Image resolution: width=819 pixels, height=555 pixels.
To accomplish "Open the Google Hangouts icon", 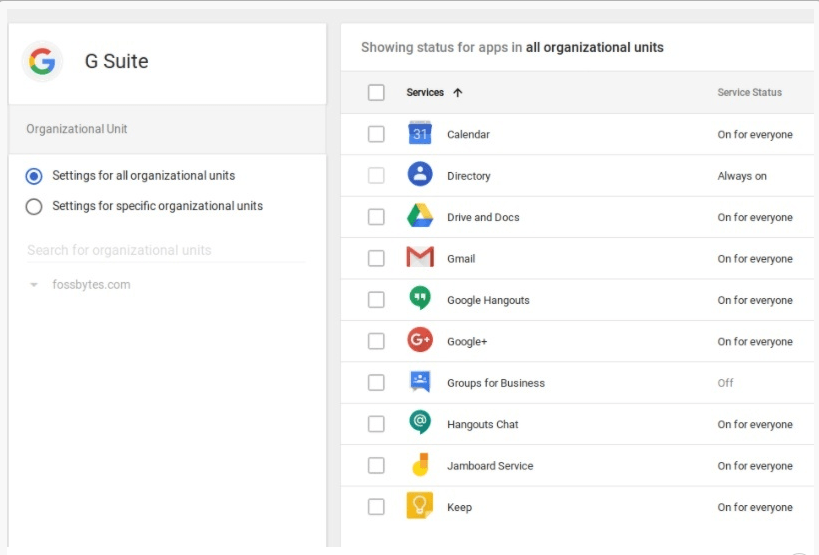I will pos(420,299).
